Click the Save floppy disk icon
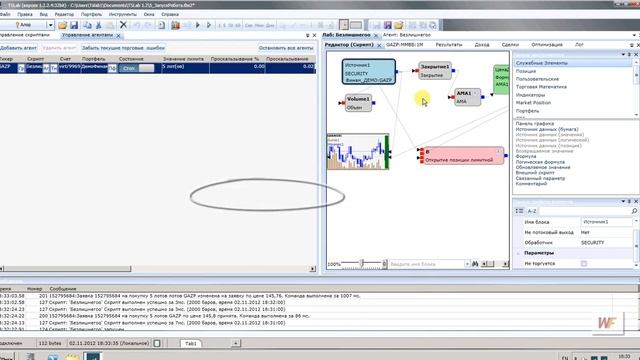Screen dimensions: 640x360 74,25
